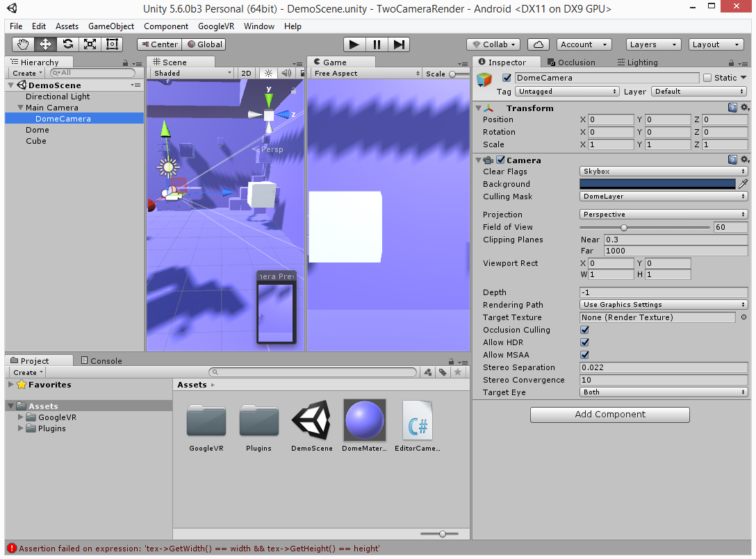Viewport: 756px width, 559px height.
Task: Select the Scale tool
Action: [x=90, y=44]
